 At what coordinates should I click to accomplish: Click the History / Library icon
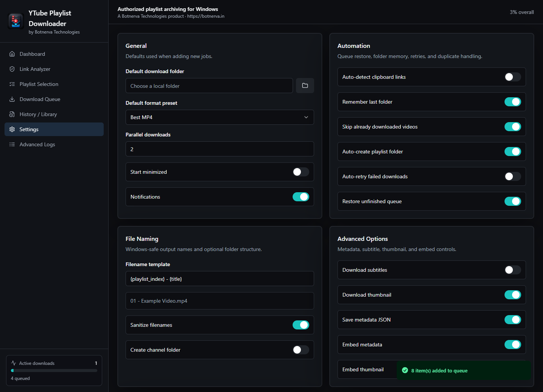[12, 114]
